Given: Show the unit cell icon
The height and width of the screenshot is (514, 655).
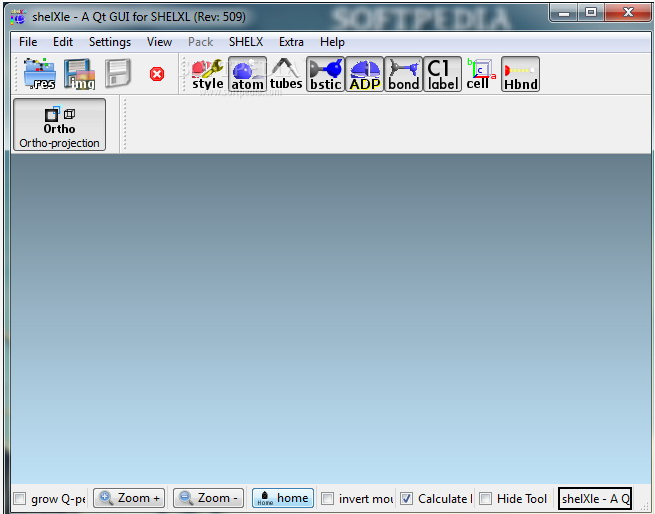Looking at the screenshot, I should [x=481, y=74].
